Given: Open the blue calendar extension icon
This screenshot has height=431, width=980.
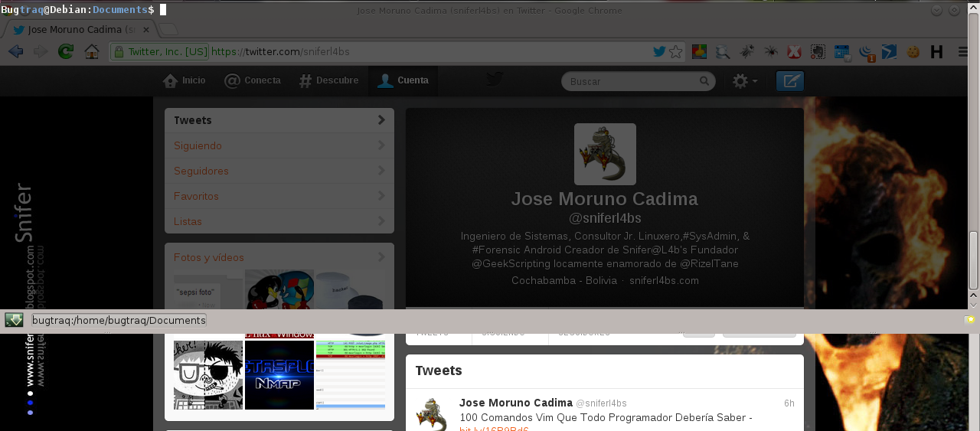Looking at the screenshot, I should [842, 52].
